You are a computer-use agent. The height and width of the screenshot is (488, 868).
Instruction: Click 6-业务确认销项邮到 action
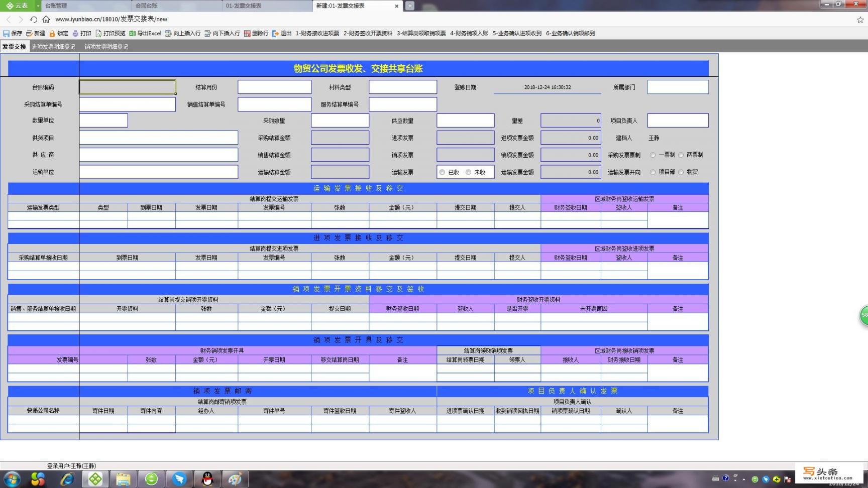(x=570, y=33)
